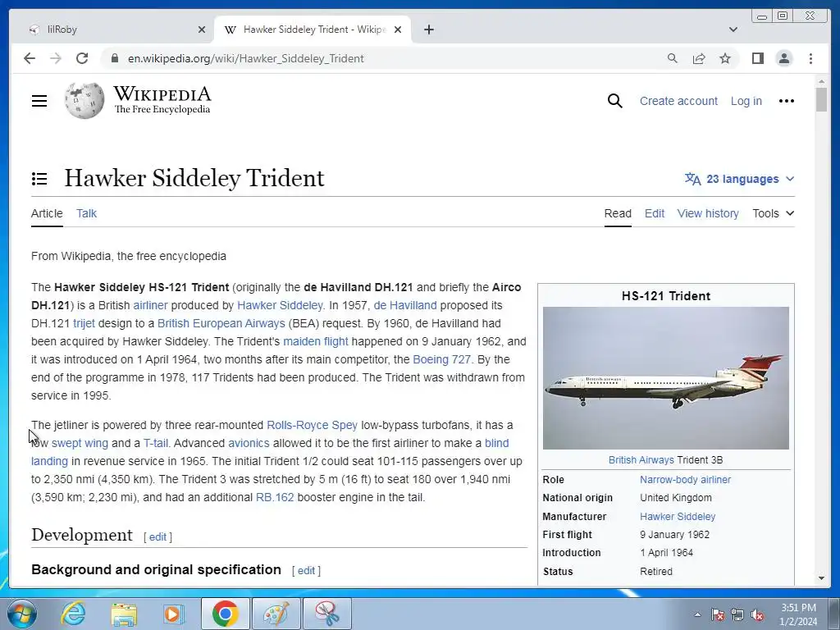Select the Hawker Siddeley Trident browser tab
The height and width of the screenshot is (630, 840).
click(x=313, y=30)
